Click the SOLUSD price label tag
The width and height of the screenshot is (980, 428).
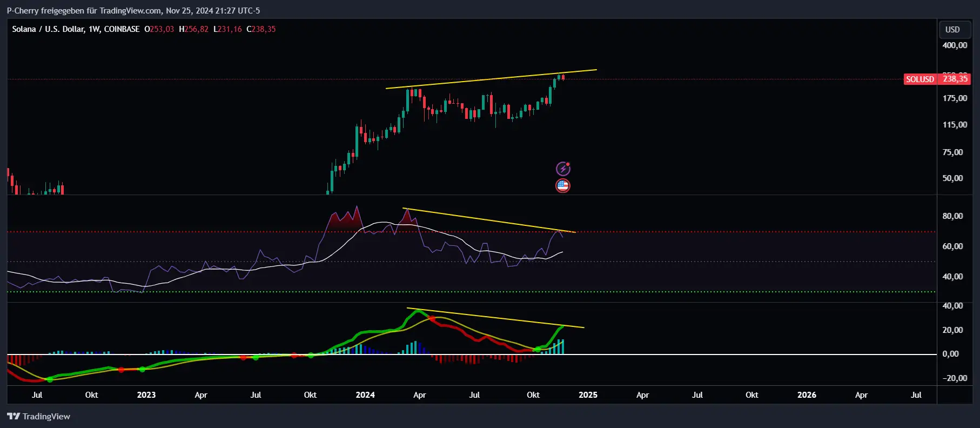(919, 79)
